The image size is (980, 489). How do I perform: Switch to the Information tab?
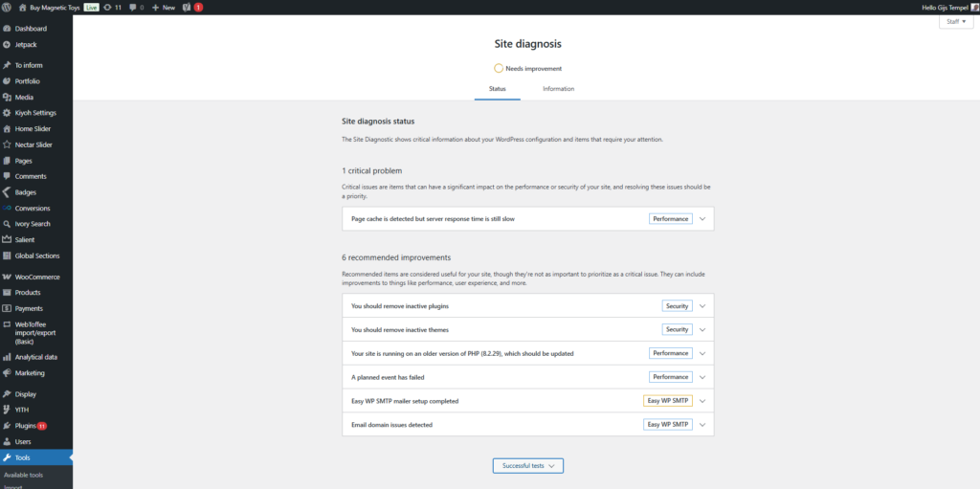tap(558, 89)
